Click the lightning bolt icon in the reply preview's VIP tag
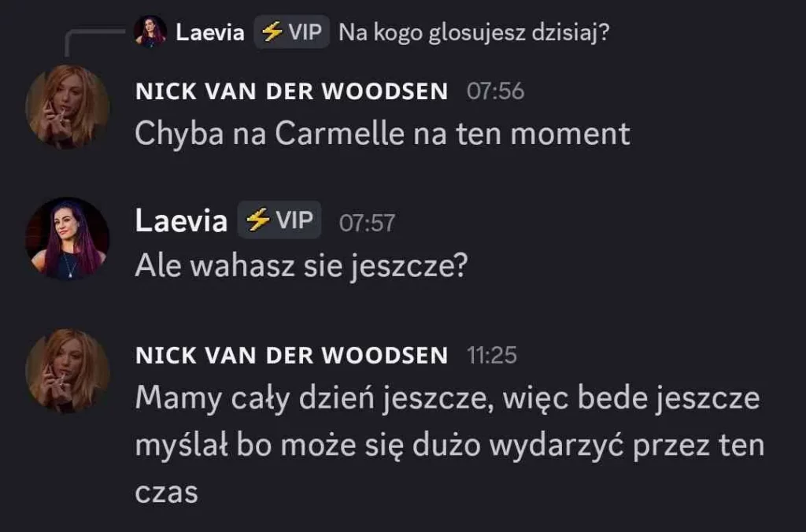Image resolution: width=806 pixels, height=532 pixels. (272, 31)
